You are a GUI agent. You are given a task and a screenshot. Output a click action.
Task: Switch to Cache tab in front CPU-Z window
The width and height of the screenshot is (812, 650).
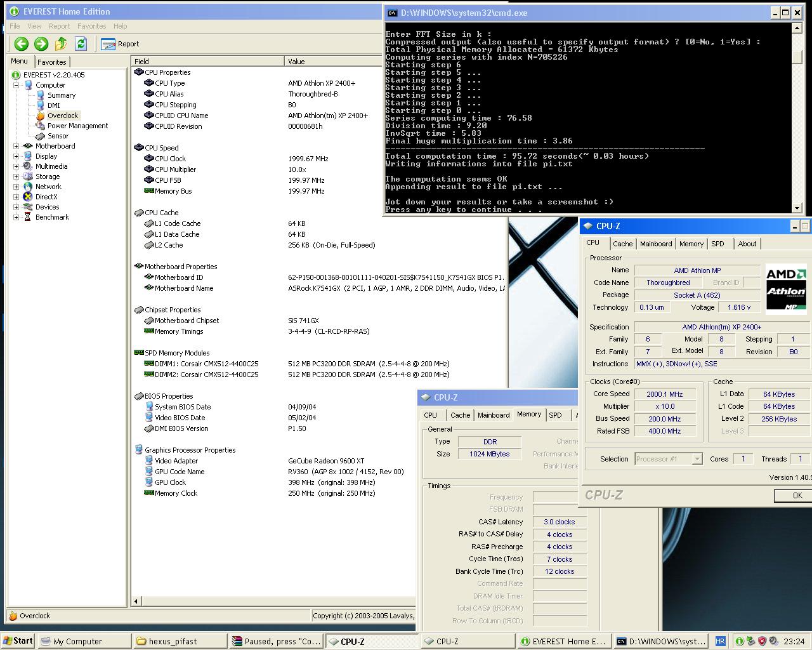coord(622,244)
